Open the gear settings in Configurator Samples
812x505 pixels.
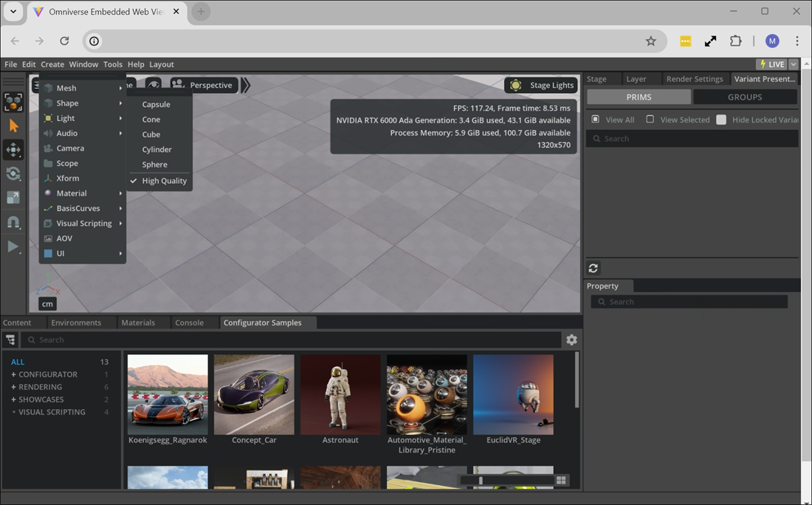[x=571, y=340]
